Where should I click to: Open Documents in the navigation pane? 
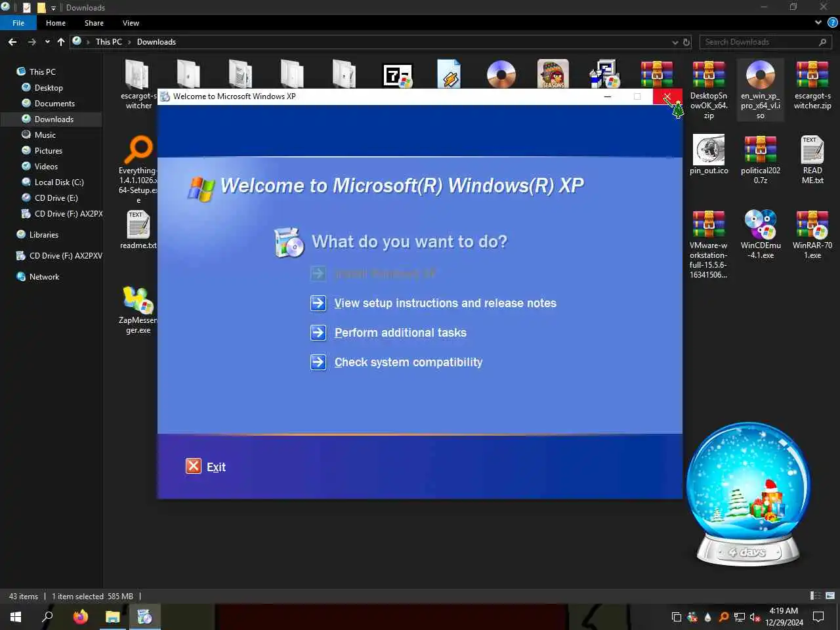[x=54, y=103]
